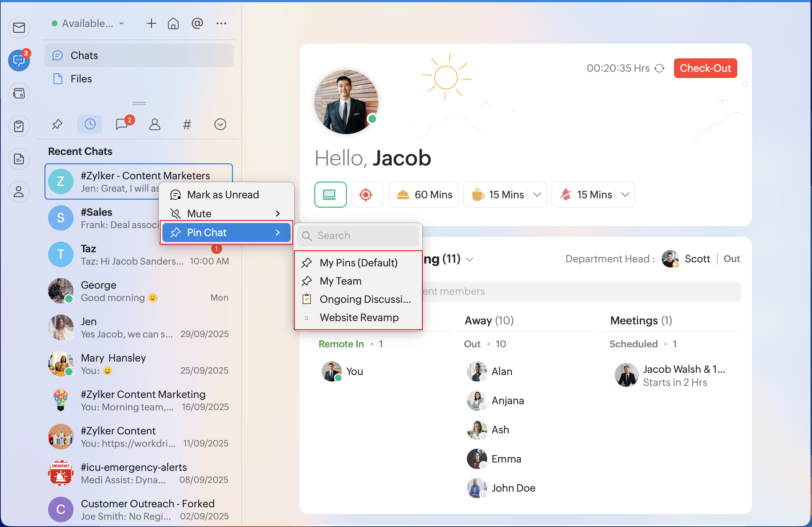Toggle the remote work laptop status button
The image size is (812, 527).
[x=330, y=195]
